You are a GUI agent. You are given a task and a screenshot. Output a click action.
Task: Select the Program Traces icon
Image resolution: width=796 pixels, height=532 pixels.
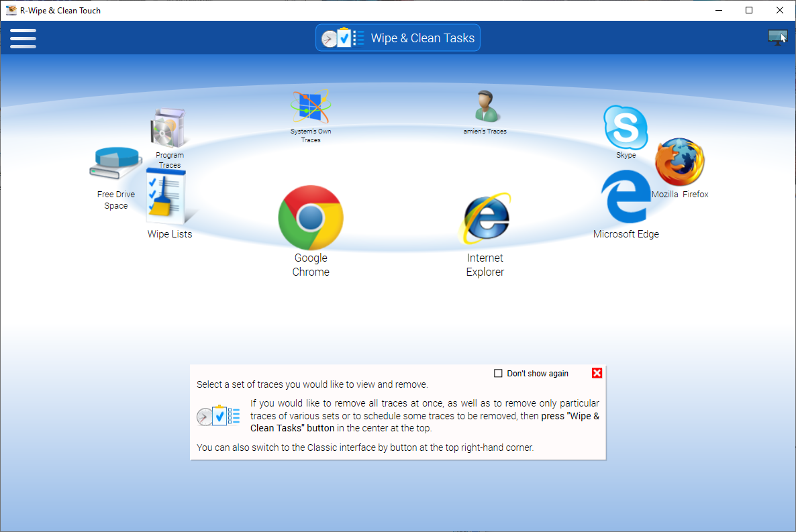coord(168,128)
